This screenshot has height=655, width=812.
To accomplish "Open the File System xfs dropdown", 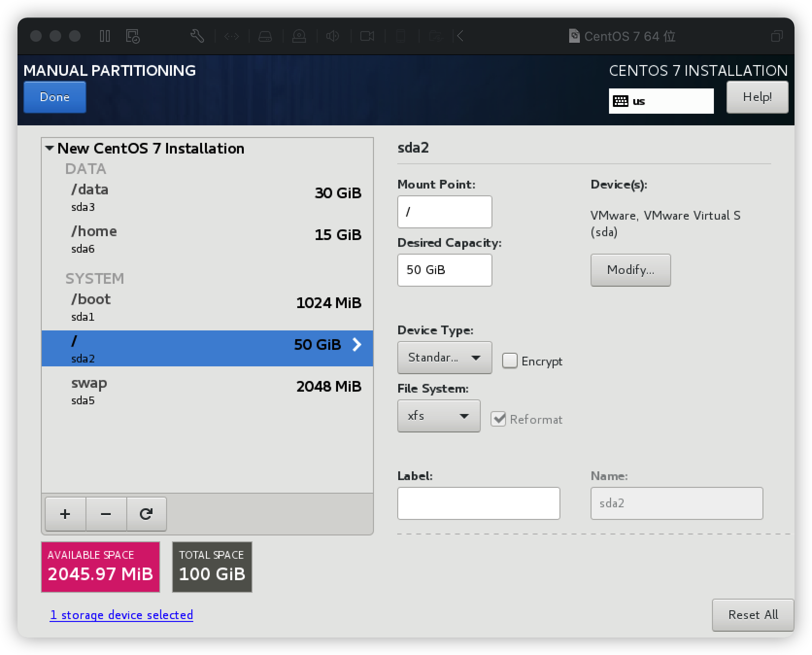I will point(439,416).
